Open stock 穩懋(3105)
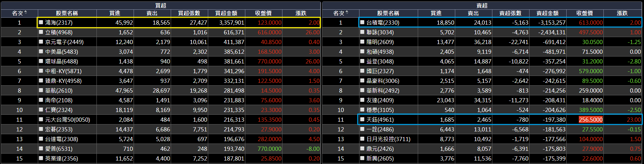Image resolution: width=644 pixels, height=164 pixels. point(380,110)
